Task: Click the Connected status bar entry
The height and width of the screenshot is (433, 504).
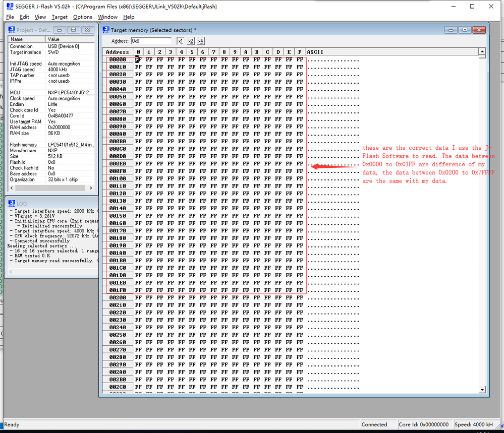Action: coord(379,424)
